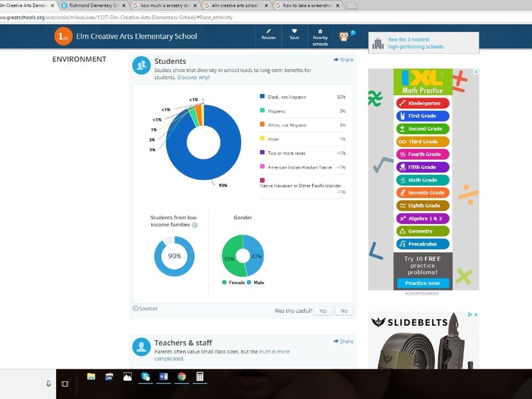Open Calculator from the taskbar
The width and height of the screenshot is (532, 399).
pos(199,376)
